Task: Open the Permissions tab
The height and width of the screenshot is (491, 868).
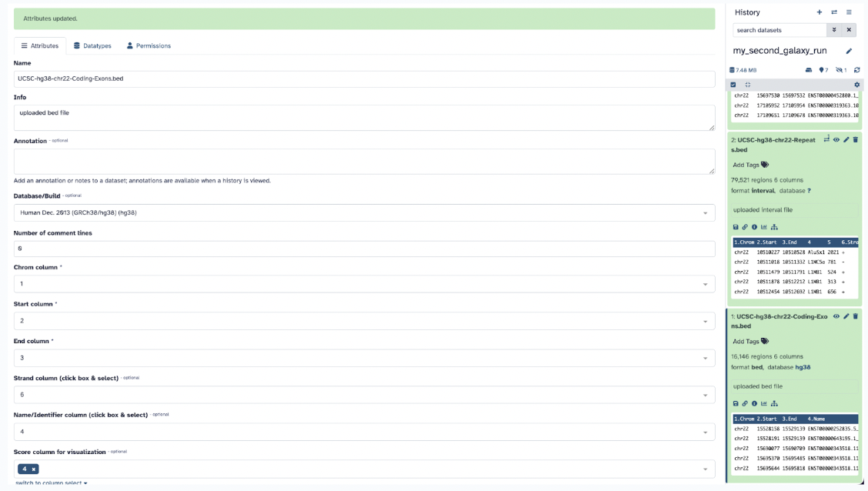Action: (149, 46)
